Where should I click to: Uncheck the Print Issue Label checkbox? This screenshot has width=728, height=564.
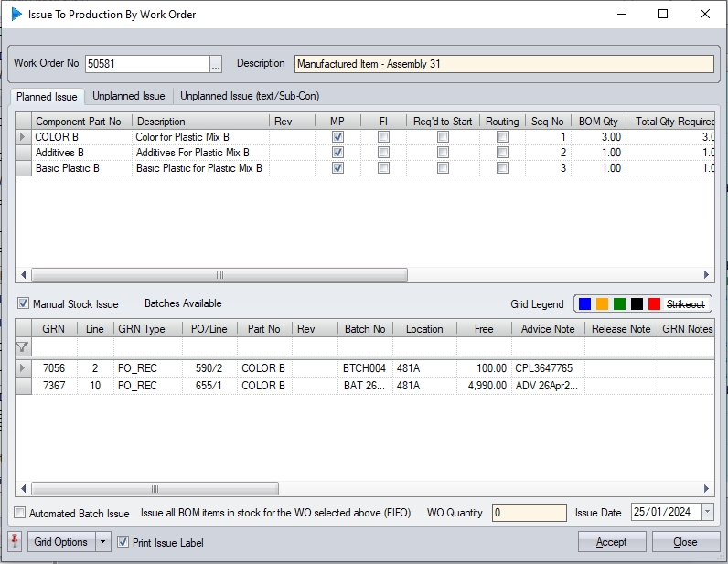123,542
